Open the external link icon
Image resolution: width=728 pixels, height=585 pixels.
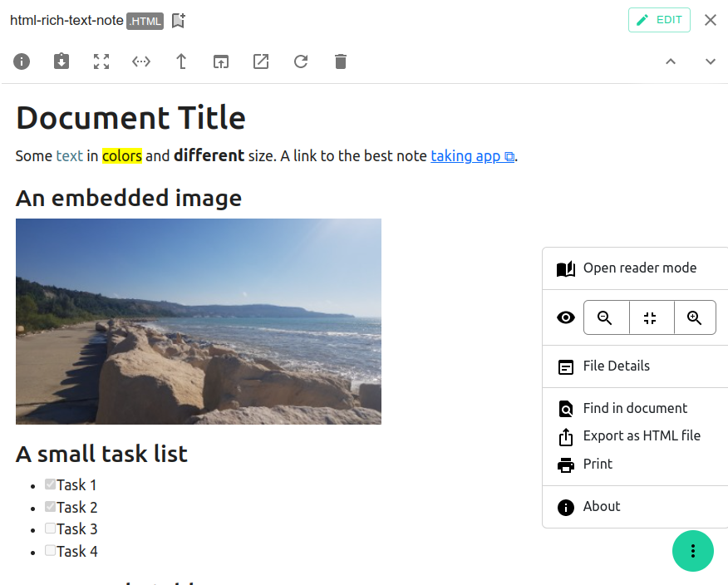click(x=261, y=61)
